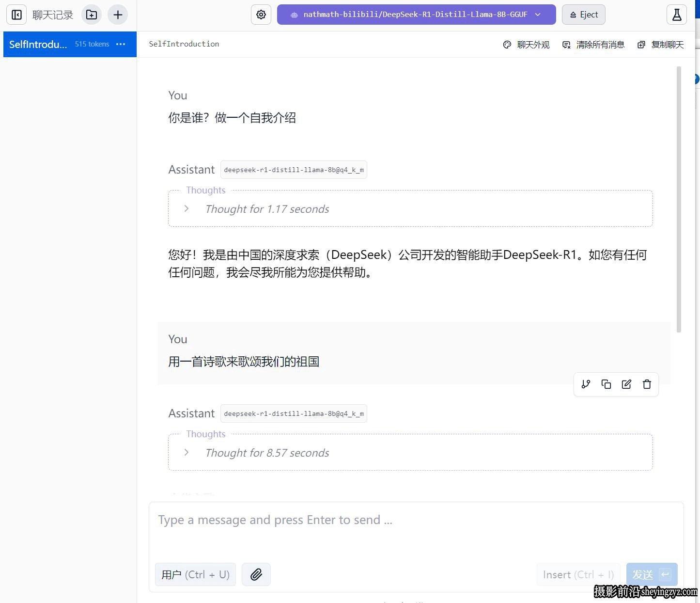Open options menu for SelfIntroduction chat
The image size is (700, 603).
pos(121,44)
